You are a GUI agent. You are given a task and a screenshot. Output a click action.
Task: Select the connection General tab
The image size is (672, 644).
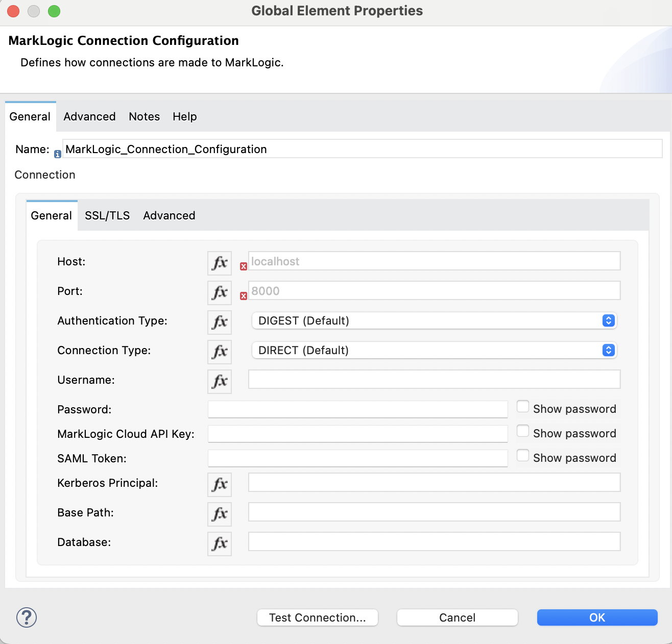[52, 216]
